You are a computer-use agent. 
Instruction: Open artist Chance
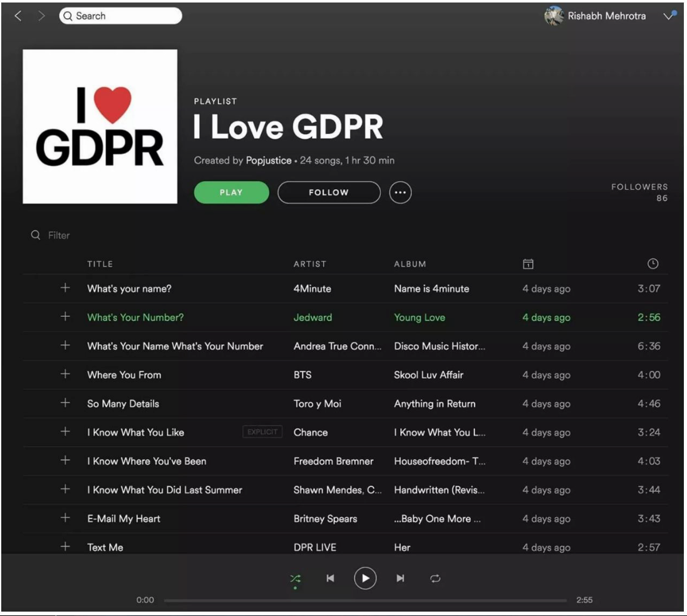pyautogui.click(x=311, y=433)
